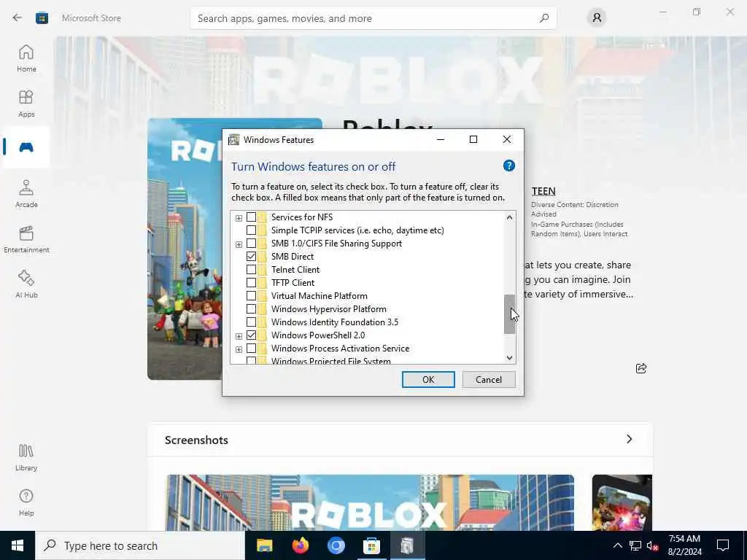Uncheck Windows PowerShell 2.0 feature
Image resolution: width=747 pixels, height=560 pixels.
click(x=251, y=335)
